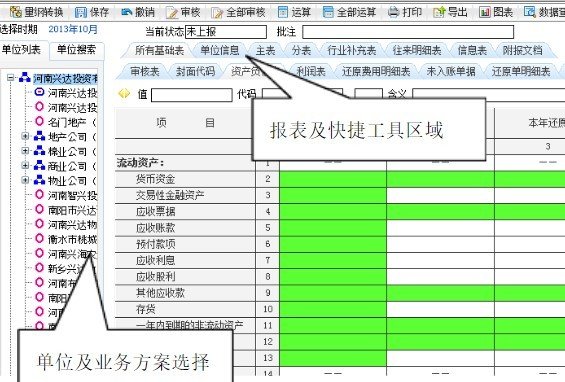Open the 未入账单据 sheet tab
The height and width of the screenshot is (382, 565).
coord(451,71)
